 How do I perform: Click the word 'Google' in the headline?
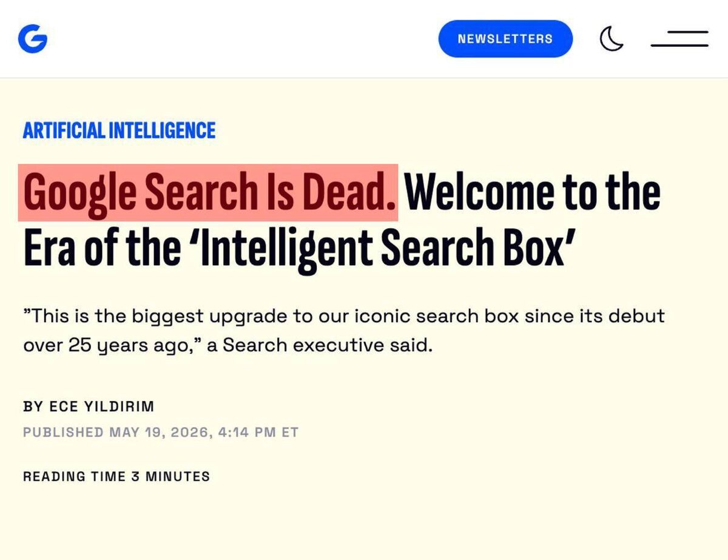pos(81,194)
